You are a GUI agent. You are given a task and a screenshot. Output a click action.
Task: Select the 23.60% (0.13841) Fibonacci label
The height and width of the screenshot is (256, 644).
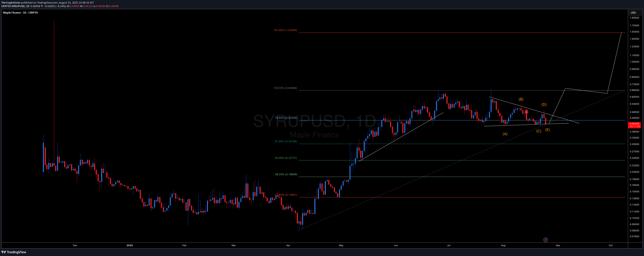click(x=286, y=195)
